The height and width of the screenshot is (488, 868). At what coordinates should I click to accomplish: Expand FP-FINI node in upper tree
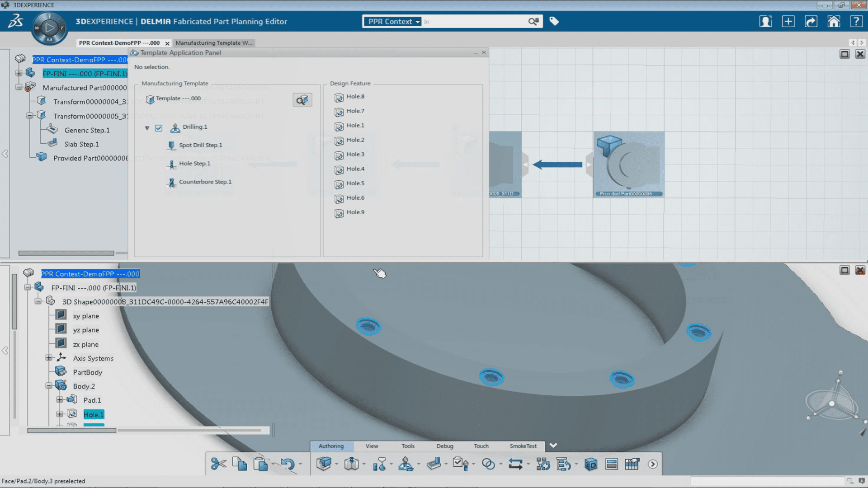pos(19,73)
